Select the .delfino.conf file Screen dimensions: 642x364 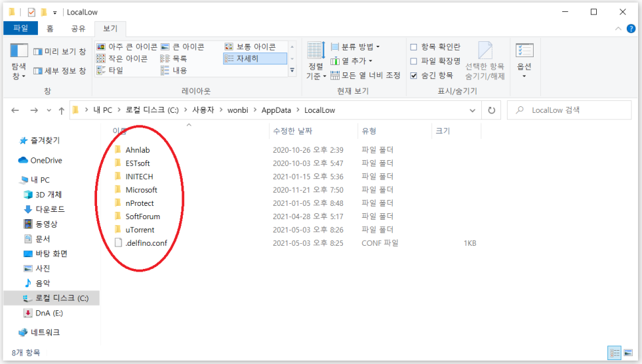tap(146, 243)
